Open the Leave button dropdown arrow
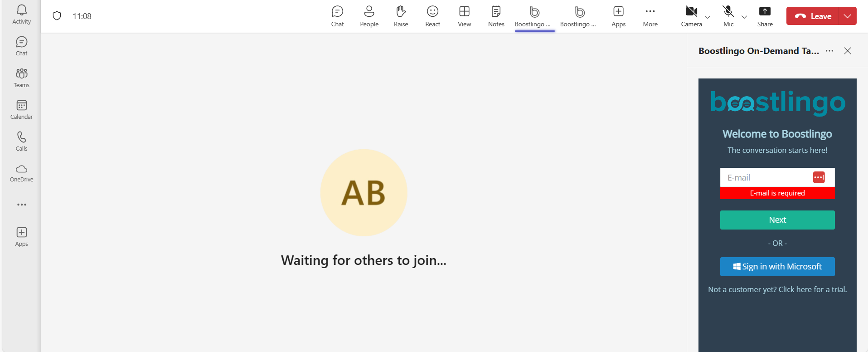 pos(848,16)
